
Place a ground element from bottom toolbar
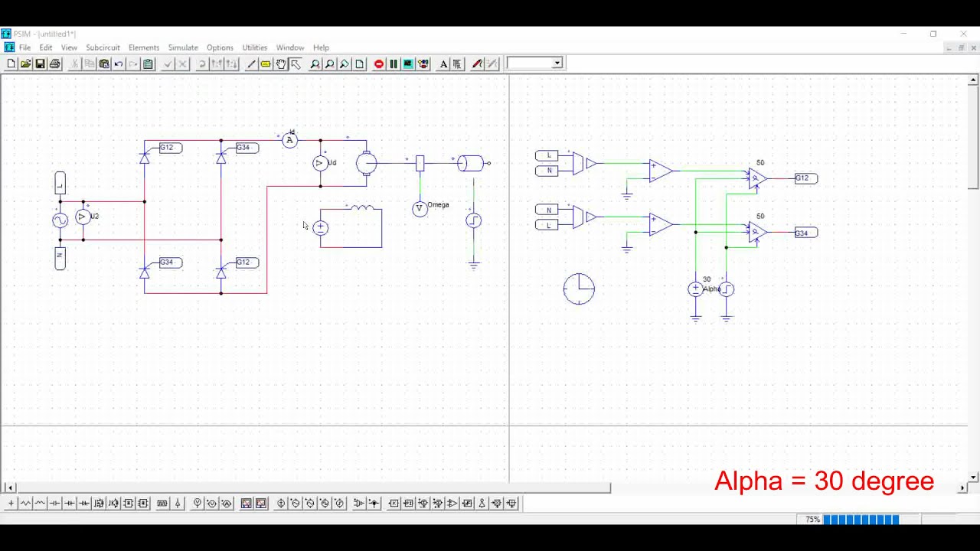[x=11, y=503]
